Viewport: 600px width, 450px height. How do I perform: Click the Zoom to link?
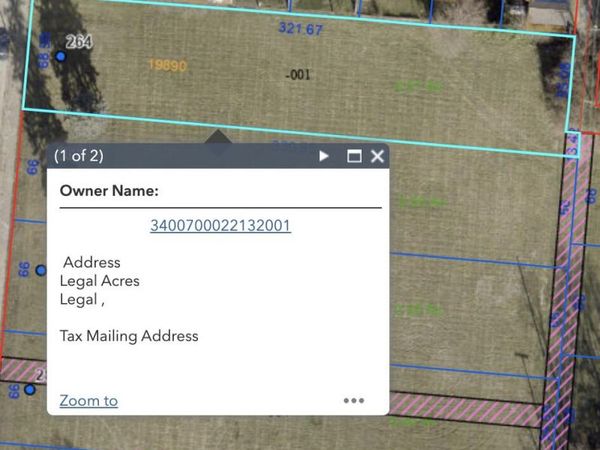[x=88, y=400]
